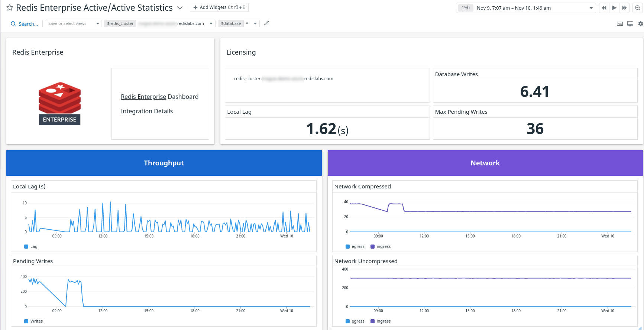
Task: Open the Integration Details link
Action: [147, 111]
